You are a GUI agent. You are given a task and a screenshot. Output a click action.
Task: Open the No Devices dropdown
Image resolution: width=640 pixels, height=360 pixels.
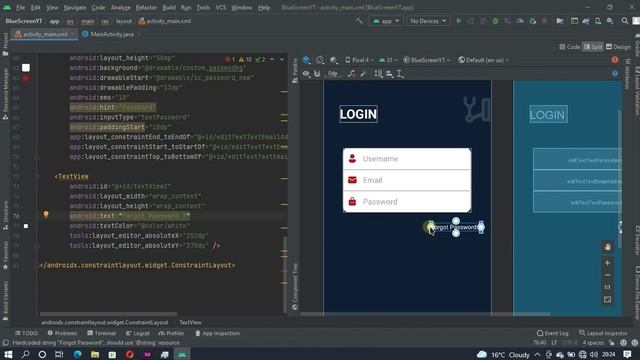428,21
